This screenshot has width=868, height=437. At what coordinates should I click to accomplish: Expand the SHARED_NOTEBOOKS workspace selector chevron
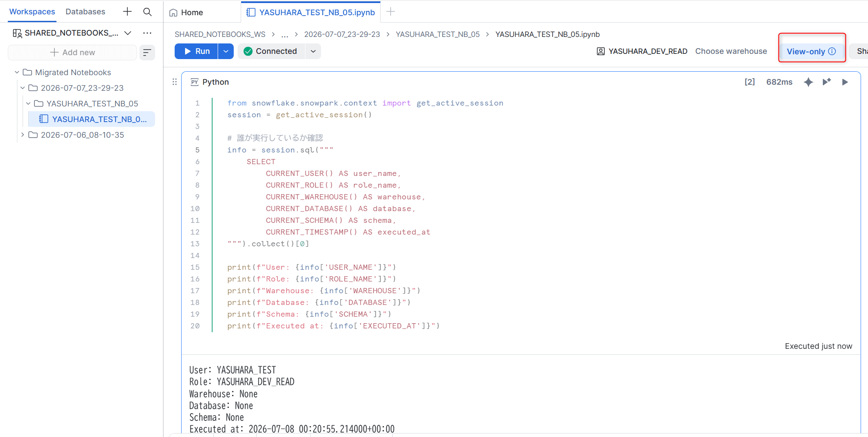pos(128,33)
